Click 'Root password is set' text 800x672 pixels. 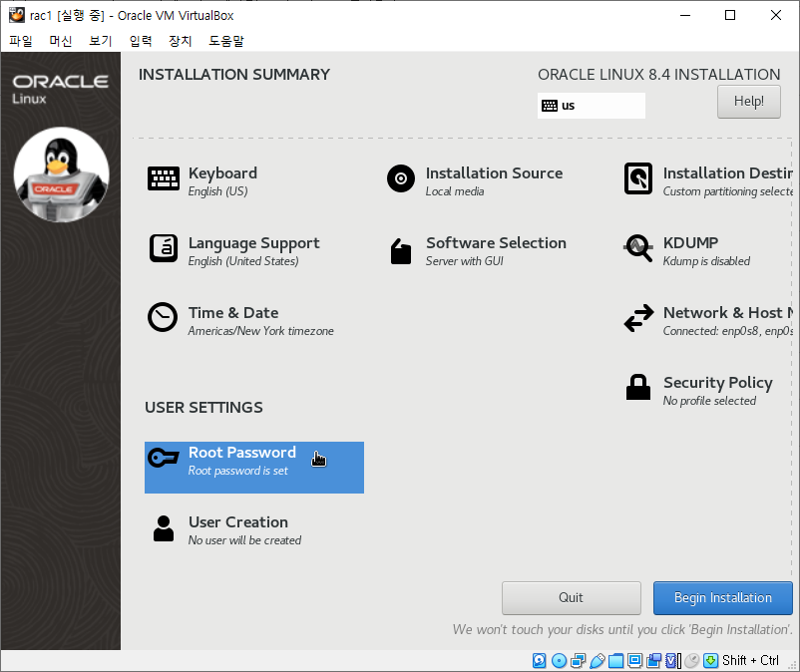[237, 471]
